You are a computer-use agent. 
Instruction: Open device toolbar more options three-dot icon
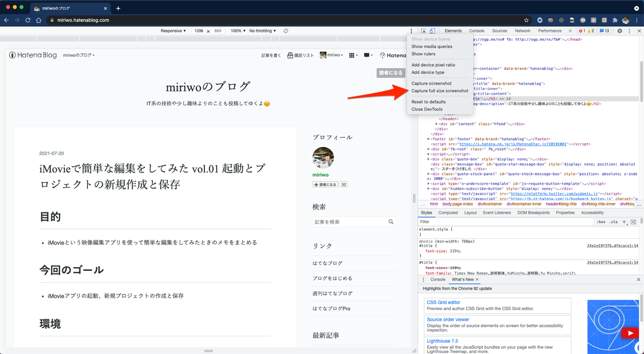tap(411, 31)
